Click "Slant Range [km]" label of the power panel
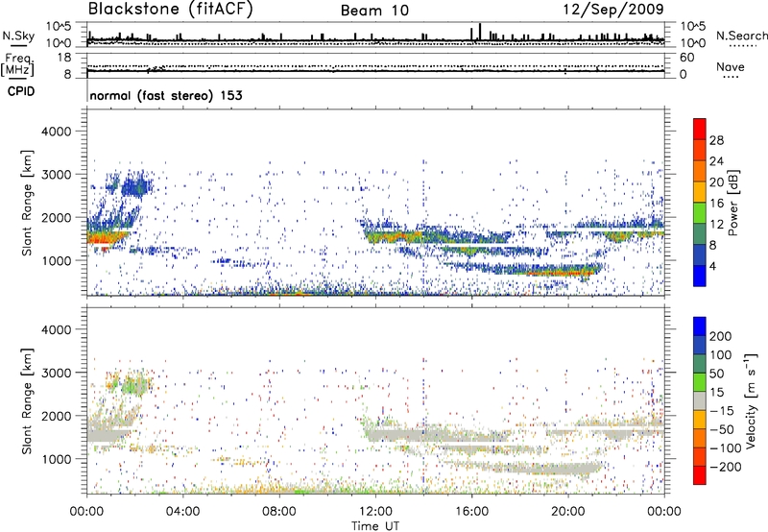Viewport: 768px width, 532px height. (x=27, y=203)
